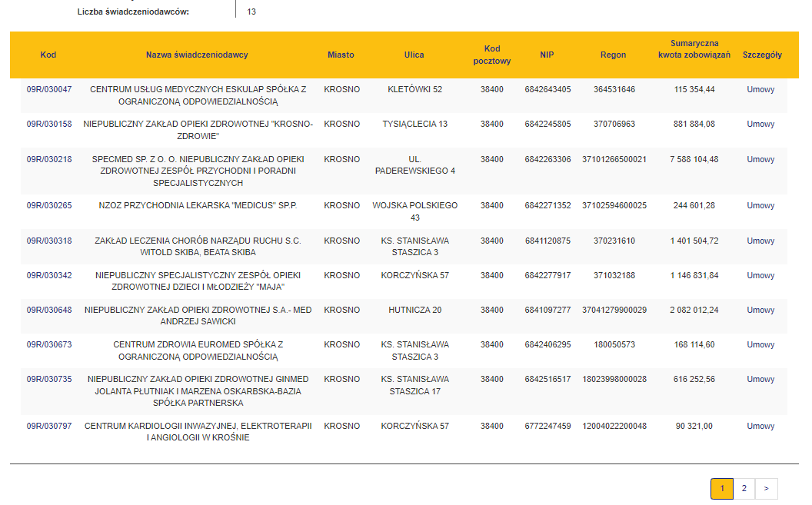Open Umowy for NZOZ Medicus row

coord(760,205)
